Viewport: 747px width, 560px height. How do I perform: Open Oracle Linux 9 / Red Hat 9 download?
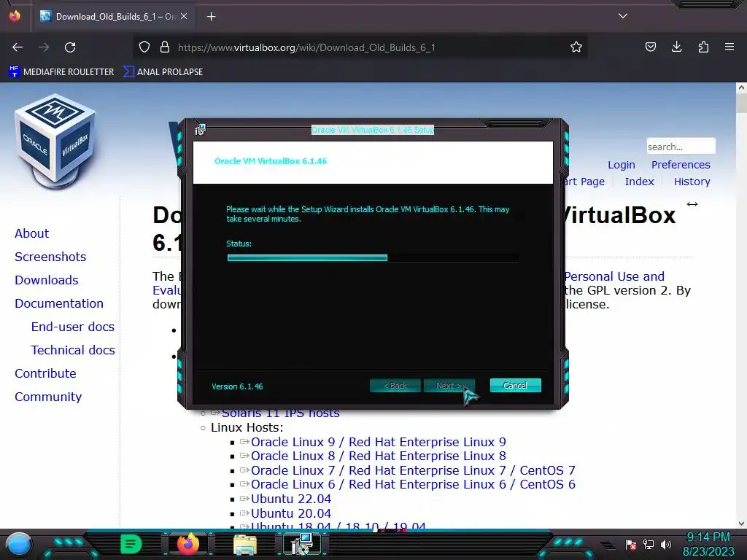click(379, 442)
